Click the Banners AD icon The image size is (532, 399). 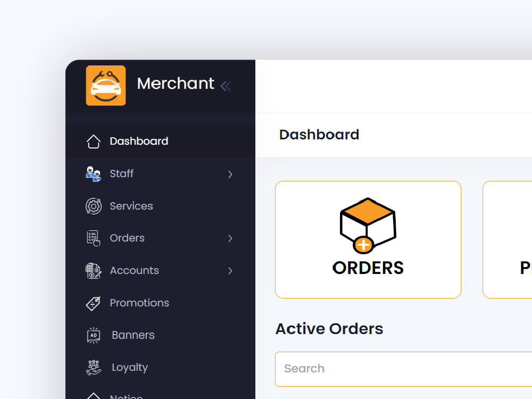coord(93,335)
